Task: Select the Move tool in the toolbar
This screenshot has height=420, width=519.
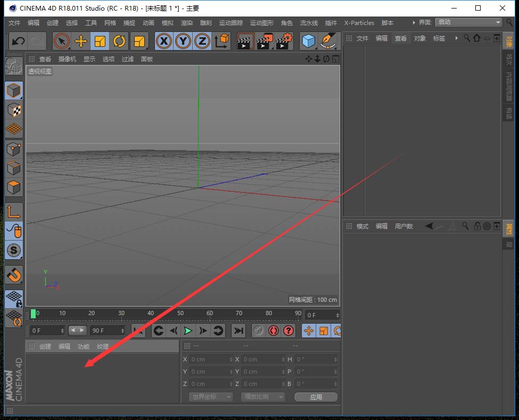Action: [82, 41]
